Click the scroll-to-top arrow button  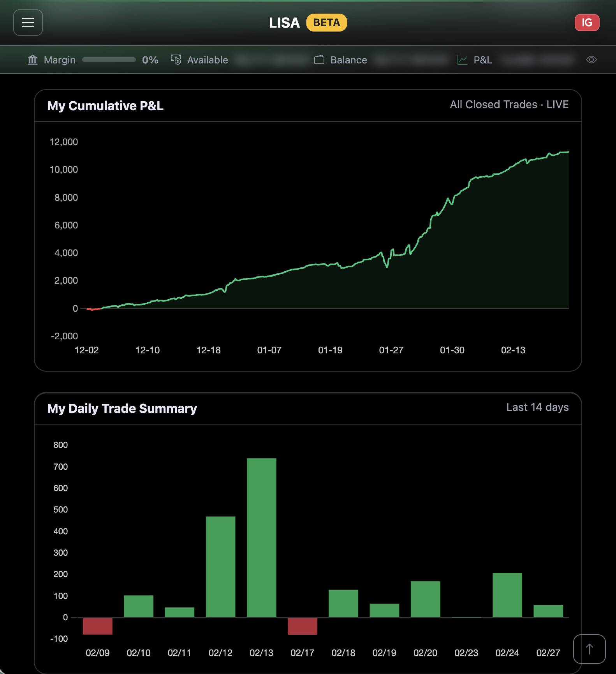[589, 649]
